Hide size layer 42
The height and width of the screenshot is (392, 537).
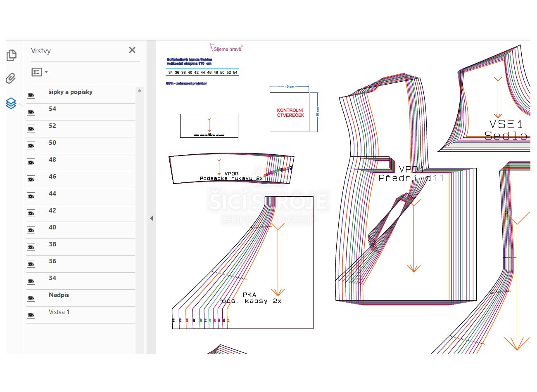[31, 213]
